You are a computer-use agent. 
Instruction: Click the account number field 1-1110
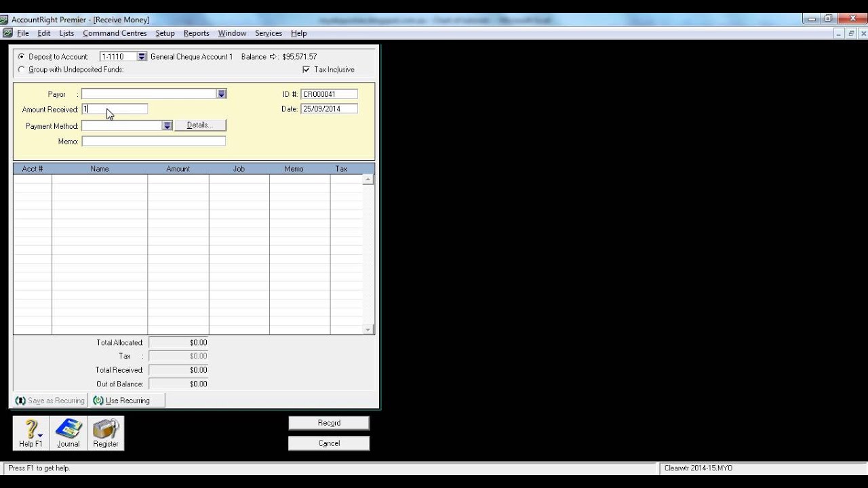118,57
